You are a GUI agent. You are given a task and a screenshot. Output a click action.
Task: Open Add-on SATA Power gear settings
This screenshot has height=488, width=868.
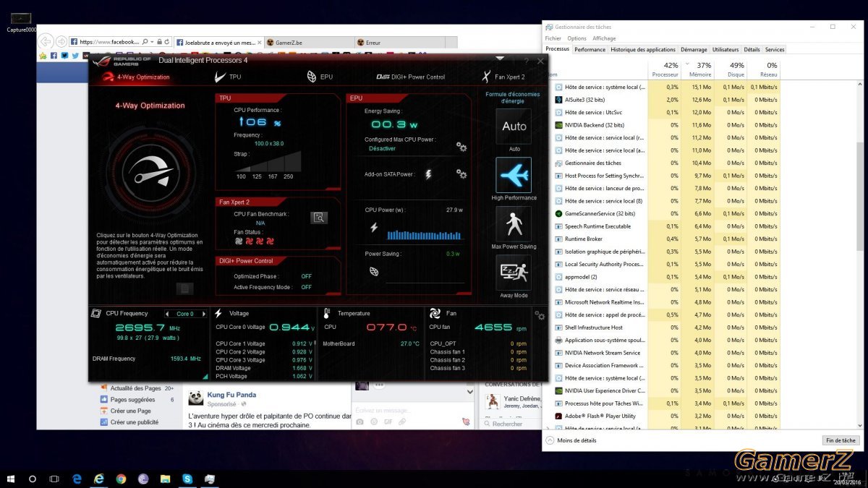(461, 174)
